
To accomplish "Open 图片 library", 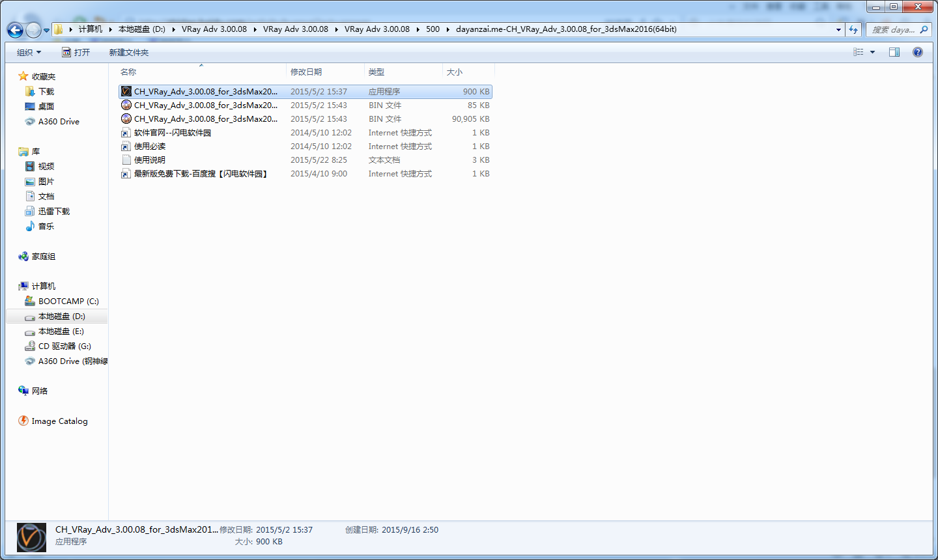I will pyautogui.click(x=46, y=182).
